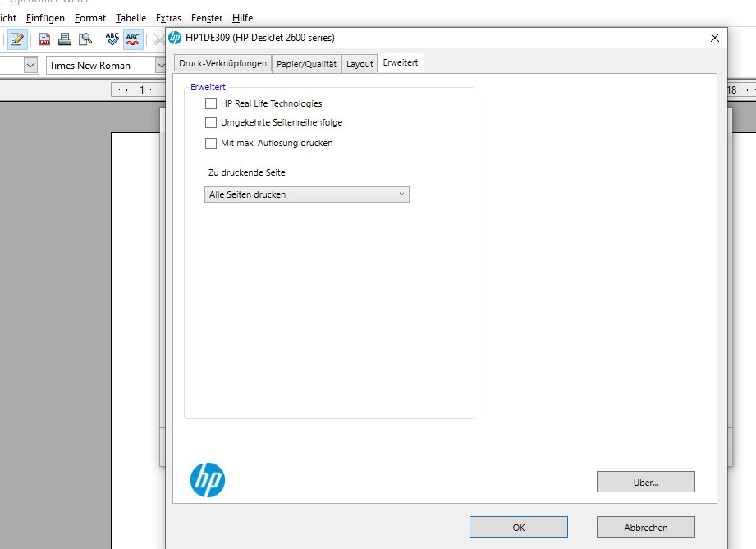756x549 pixels.
Task: Open the Einfügen menu in Writer
Action: point(45,18)
